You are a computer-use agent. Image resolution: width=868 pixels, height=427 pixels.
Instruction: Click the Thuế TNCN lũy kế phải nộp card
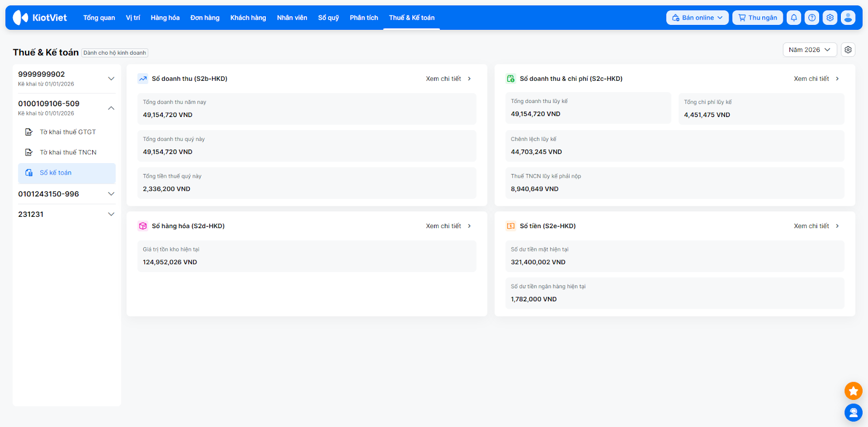(x=675, y=183)
